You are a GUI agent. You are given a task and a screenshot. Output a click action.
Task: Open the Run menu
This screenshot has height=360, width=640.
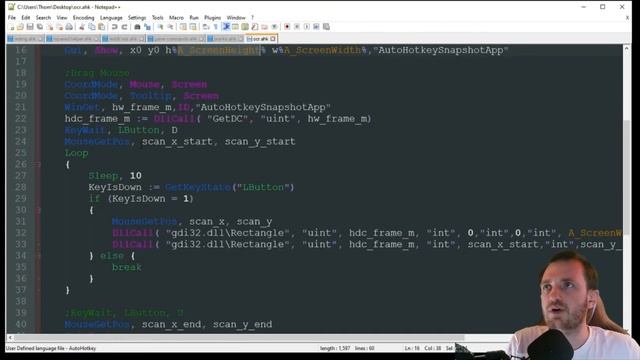(x=194, y=18)
